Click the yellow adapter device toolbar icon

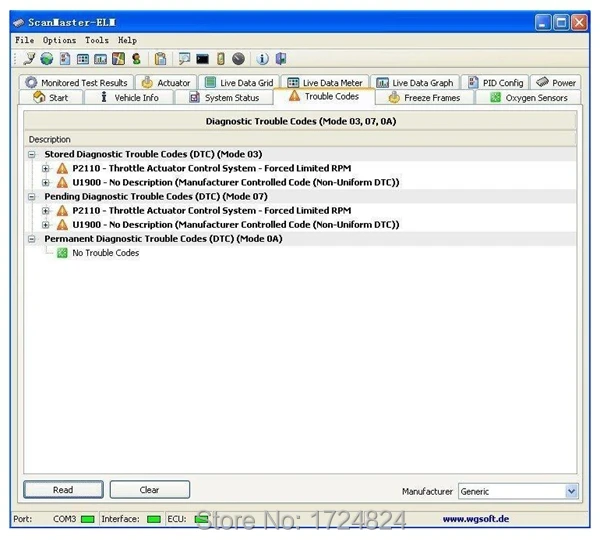221,59
